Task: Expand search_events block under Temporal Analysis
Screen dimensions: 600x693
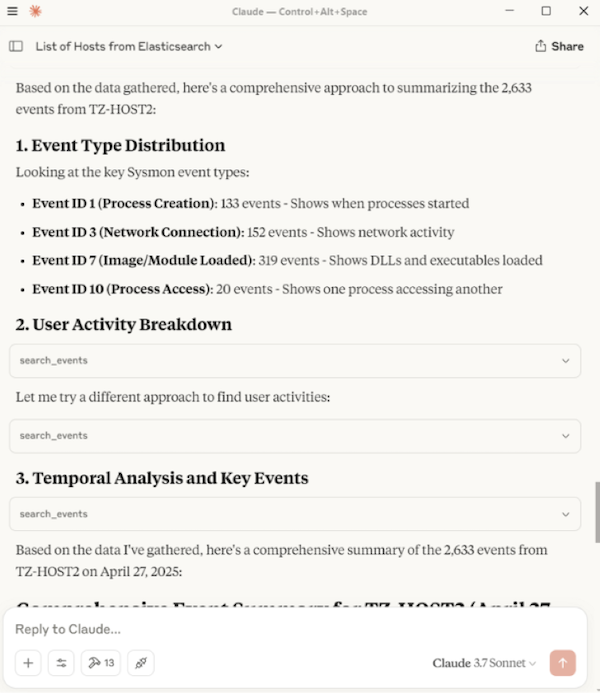Action: click(295, 514)
